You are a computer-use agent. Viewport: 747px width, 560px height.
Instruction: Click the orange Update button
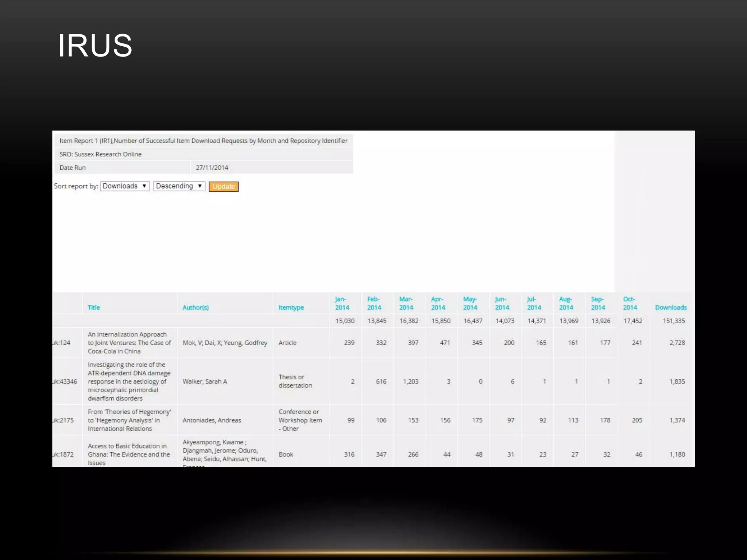(224, 187)
